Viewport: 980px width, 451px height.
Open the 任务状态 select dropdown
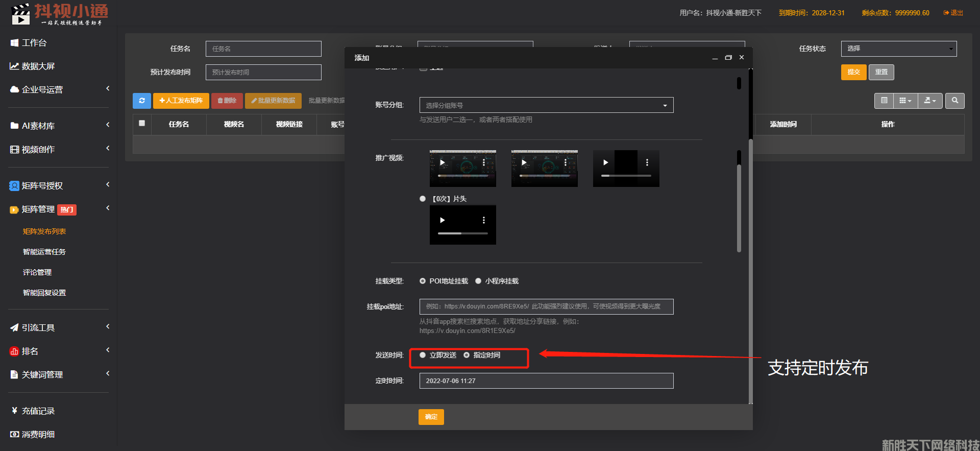click(898, 49)
